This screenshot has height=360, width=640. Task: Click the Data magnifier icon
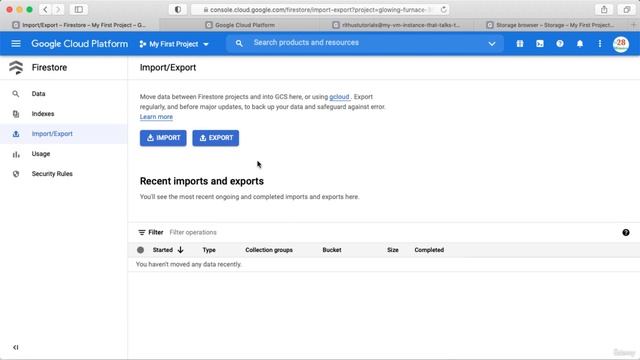point(16,94)
